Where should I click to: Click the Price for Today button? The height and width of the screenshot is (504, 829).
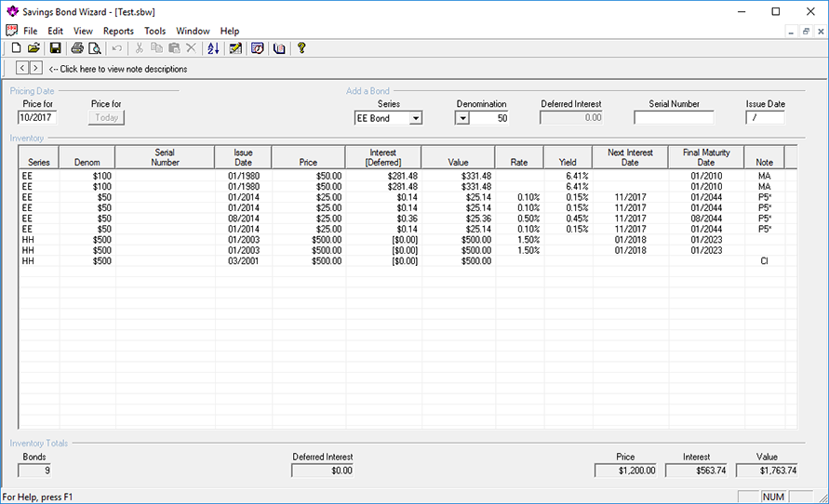tap(106, 117)
